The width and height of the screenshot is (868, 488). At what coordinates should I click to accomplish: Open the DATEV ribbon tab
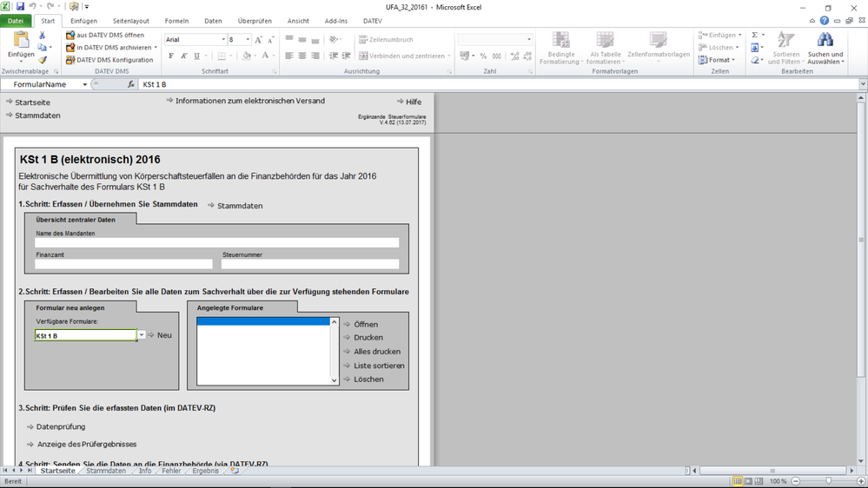click(x=372, y=21)
